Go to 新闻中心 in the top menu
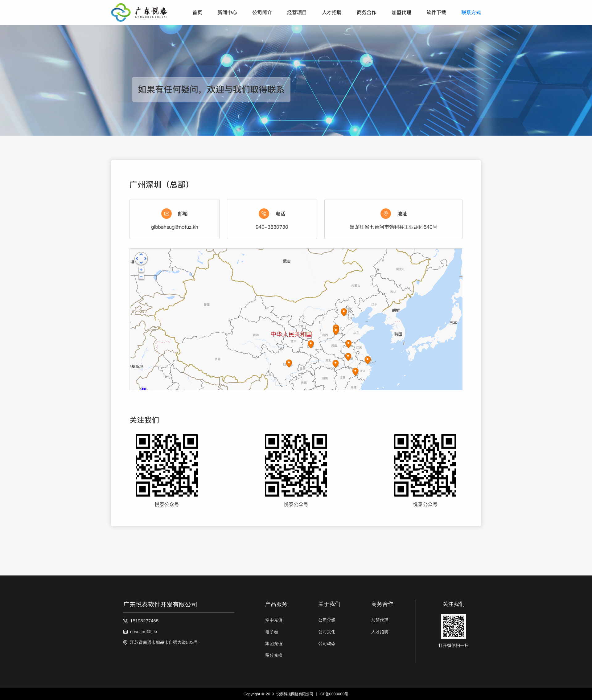The height and width of the screenshot is (700, 592). pyautogui.click(x=227, y=12)
